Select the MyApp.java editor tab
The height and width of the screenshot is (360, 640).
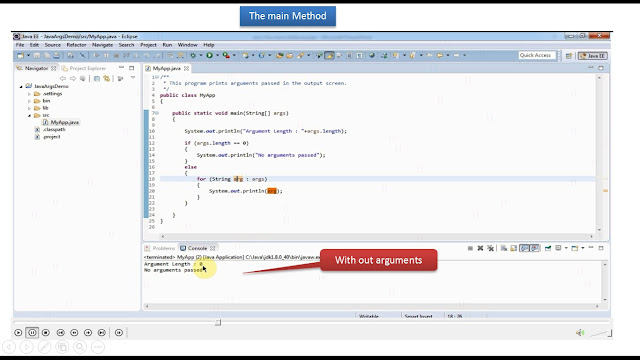[x=166, y=68]
